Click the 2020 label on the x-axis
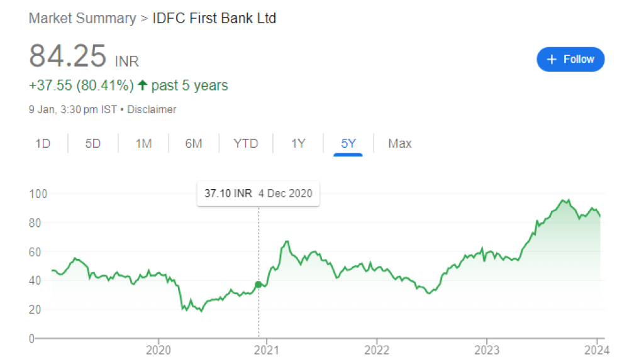The image size is (644, 362). click(x=158, y=349)
